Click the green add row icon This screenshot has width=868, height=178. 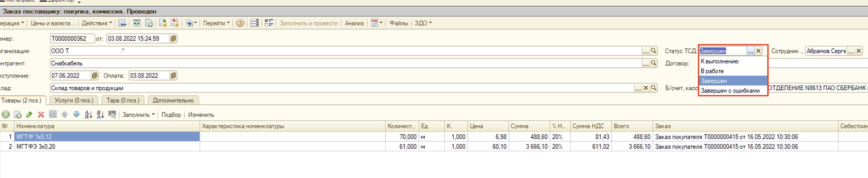(x=6, y=115)
